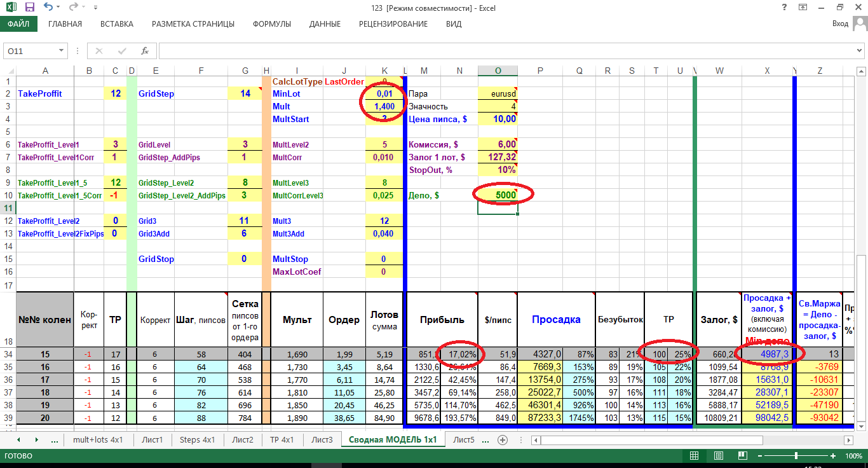Image resolution: width=868 pixels, height=468 pixels.
Task: Add a new sheet with plus
Action: (x=503, y=439)
